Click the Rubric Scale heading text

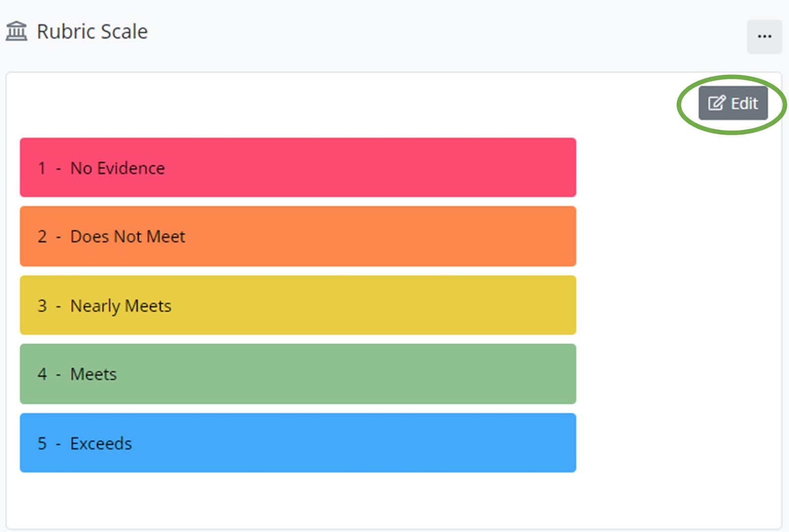[92, 32]
